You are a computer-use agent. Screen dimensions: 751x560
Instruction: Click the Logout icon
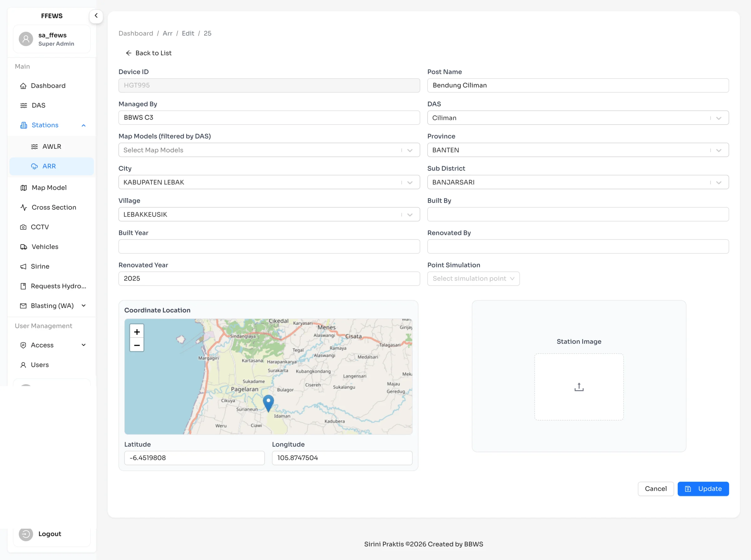click(x=26, y=534)
